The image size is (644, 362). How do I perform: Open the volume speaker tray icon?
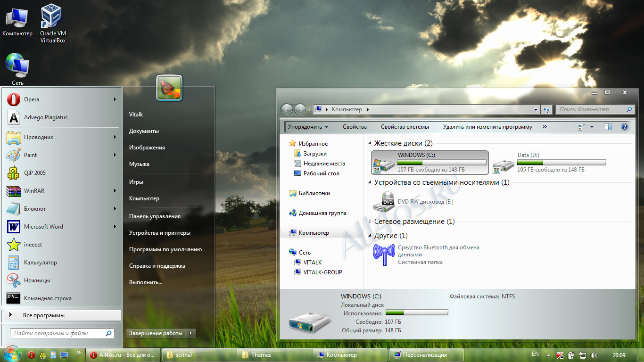594,355
